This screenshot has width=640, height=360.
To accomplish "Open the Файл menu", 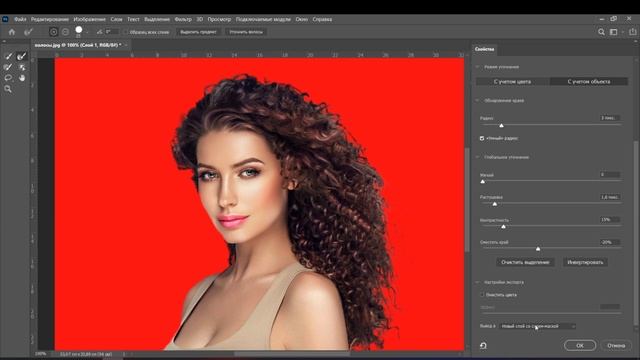I will [20, 19].
